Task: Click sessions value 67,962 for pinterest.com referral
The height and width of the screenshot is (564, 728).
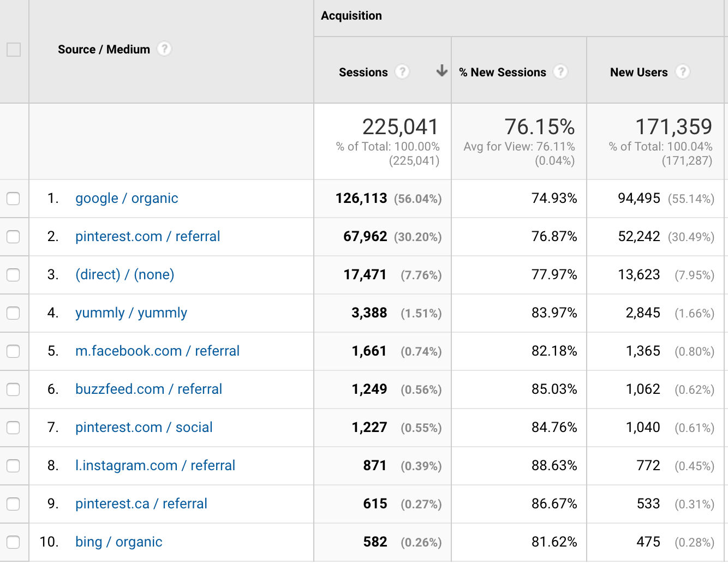Action: (365, 237)
